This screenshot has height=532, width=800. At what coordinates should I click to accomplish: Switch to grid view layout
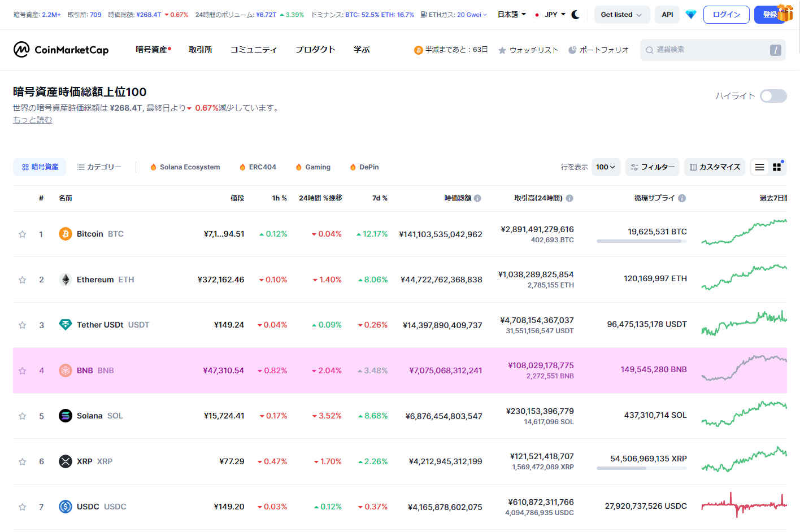777,167
